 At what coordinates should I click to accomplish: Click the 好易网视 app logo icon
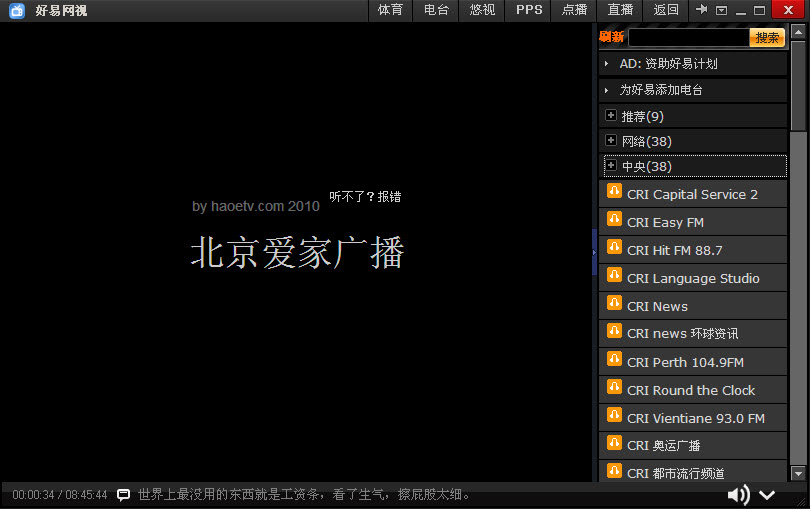(x=17, y=10)
